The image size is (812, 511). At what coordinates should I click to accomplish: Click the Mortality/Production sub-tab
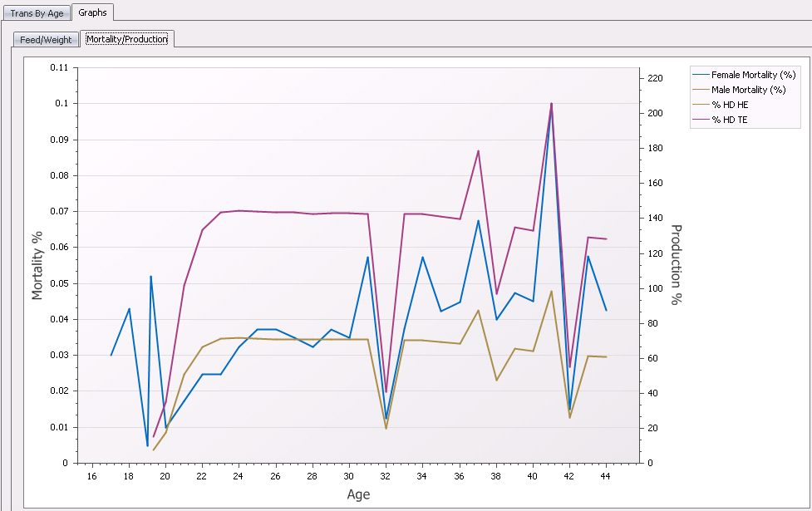127,39
